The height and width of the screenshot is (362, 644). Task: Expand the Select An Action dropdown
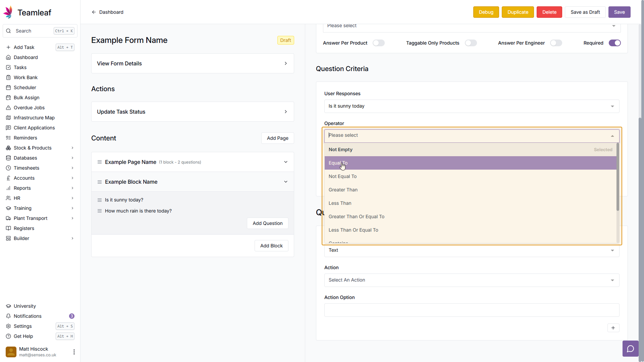[x=471, y=280]
